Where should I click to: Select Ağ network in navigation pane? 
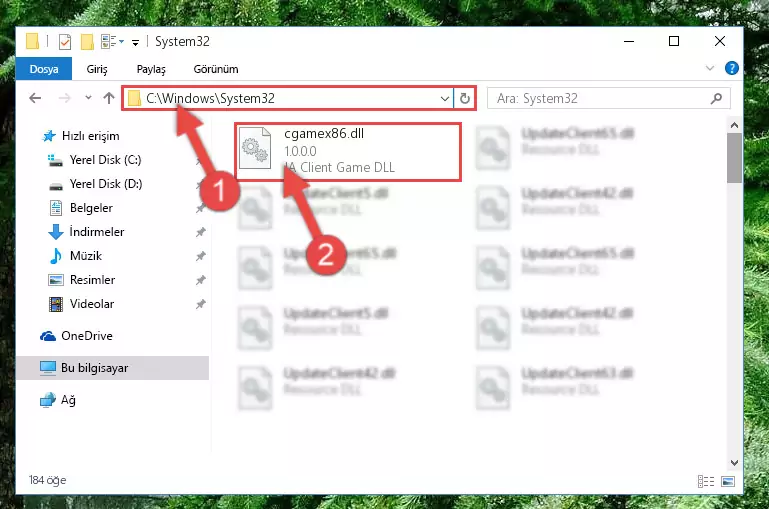(x=58, y=400)
